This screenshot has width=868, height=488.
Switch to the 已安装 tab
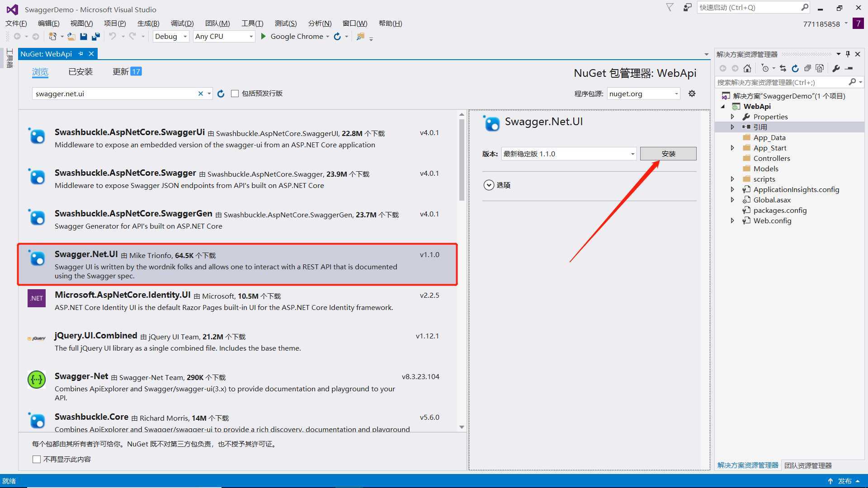click(x=80, y=71)
